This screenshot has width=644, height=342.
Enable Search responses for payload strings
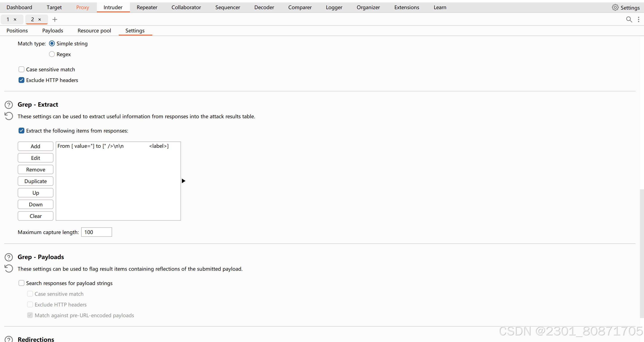(21, 283)
